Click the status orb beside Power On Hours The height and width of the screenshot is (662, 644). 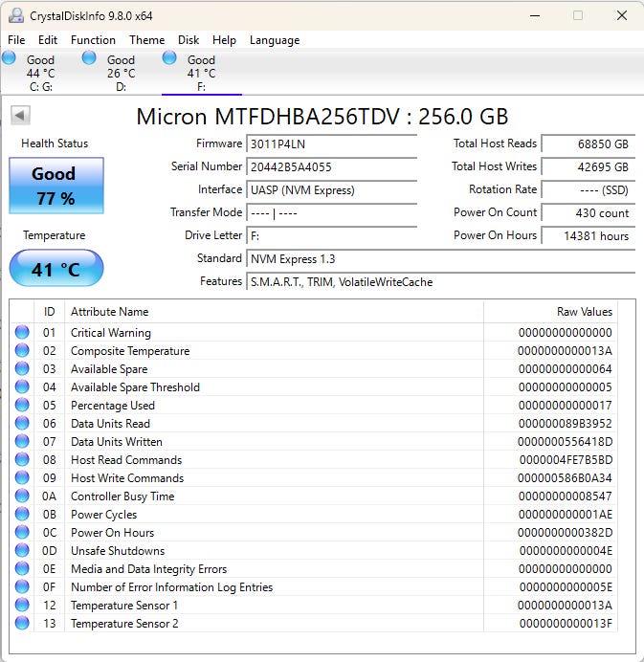pos(22,533)
